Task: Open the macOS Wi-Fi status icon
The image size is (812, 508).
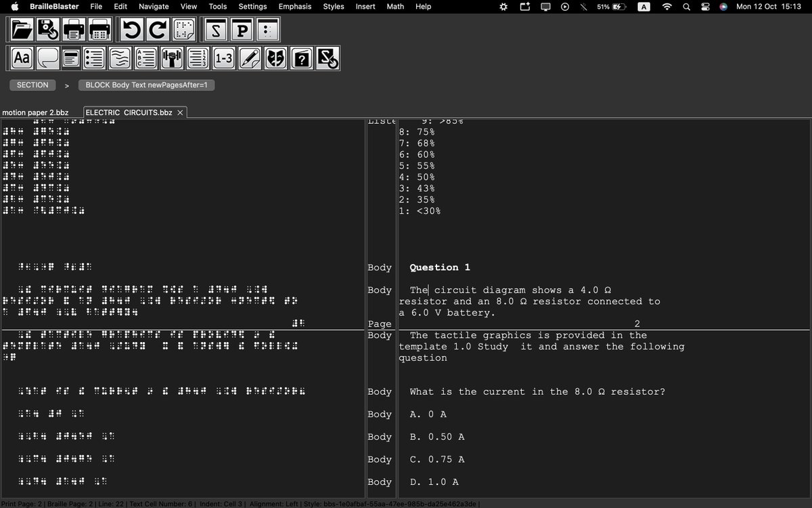Action: [x=667, y=7]
